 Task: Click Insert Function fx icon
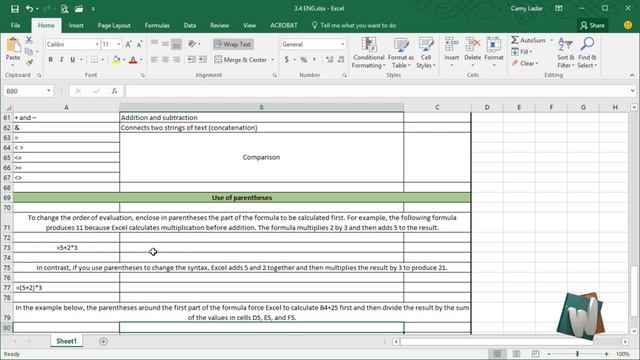tap(114, 91)
